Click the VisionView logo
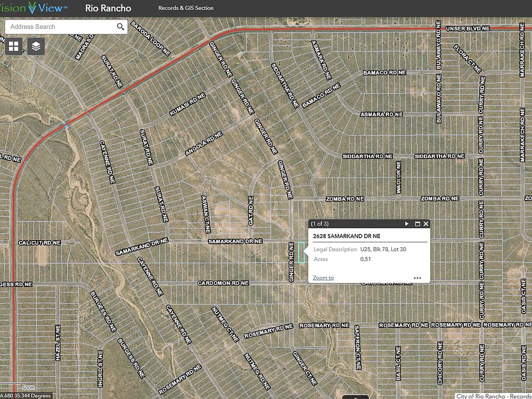The image size is (532, 399). (30, 8)
